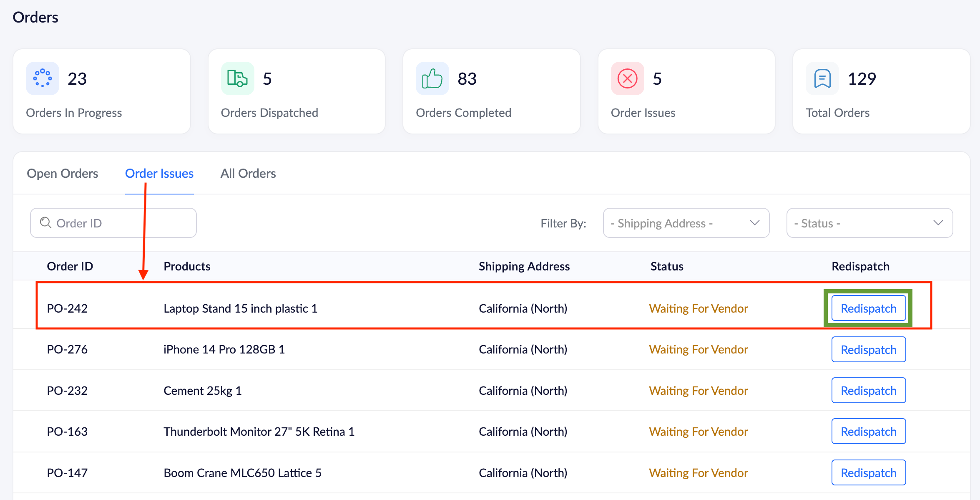This screenshot has height=500, width=980.
Task: Switch to the All Orders tab
Action: 248,174
